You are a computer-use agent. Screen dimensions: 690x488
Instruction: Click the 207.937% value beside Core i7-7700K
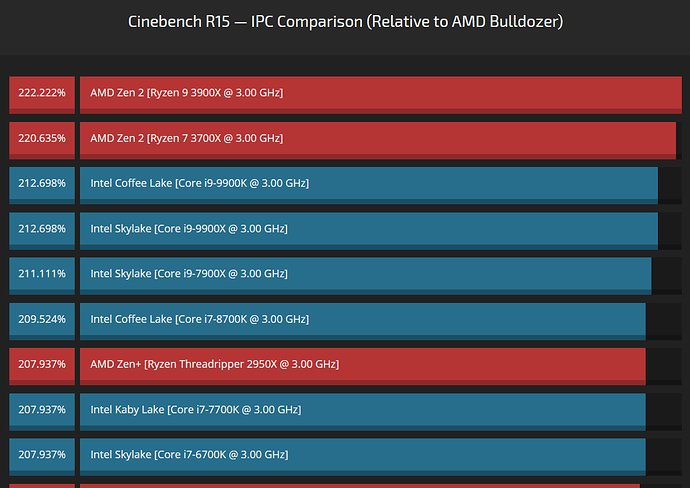point(42,412)
